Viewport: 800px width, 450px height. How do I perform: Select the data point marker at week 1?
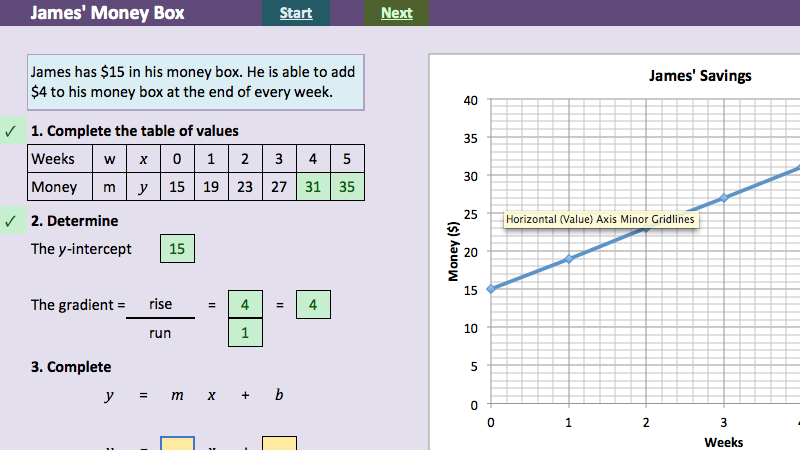[x=568, y=259]
